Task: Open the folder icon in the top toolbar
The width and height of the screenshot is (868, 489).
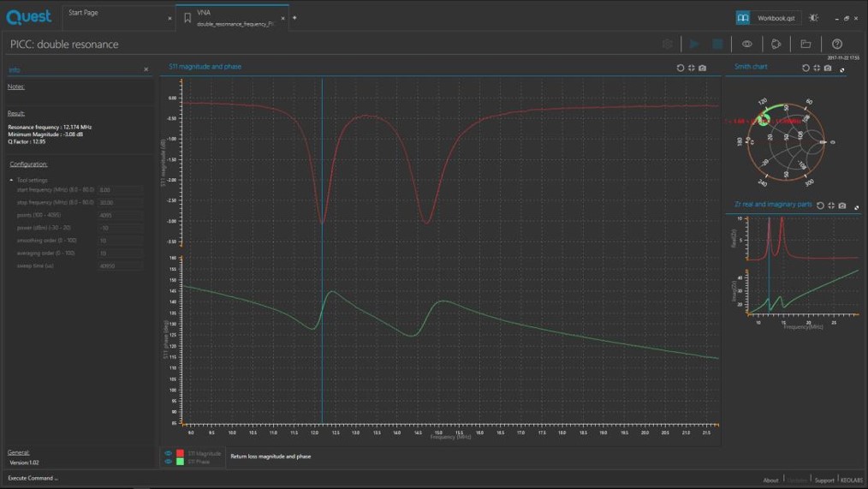Action: [x=806, y=44]
